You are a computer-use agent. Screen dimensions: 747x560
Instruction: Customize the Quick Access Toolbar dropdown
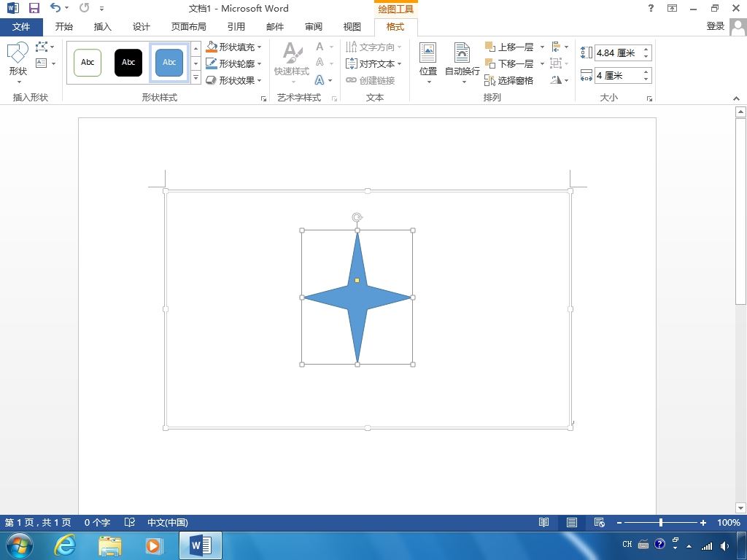tap(101, 8)
